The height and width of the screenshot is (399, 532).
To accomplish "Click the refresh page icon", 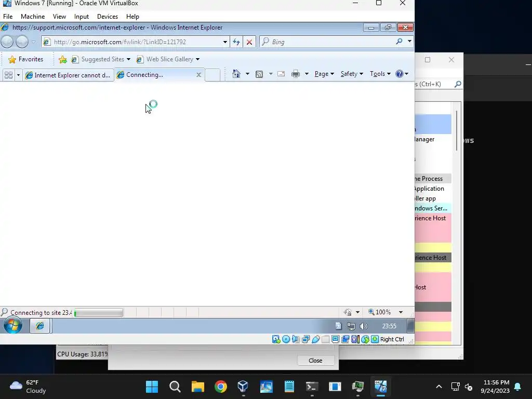I will click(236, 42).
